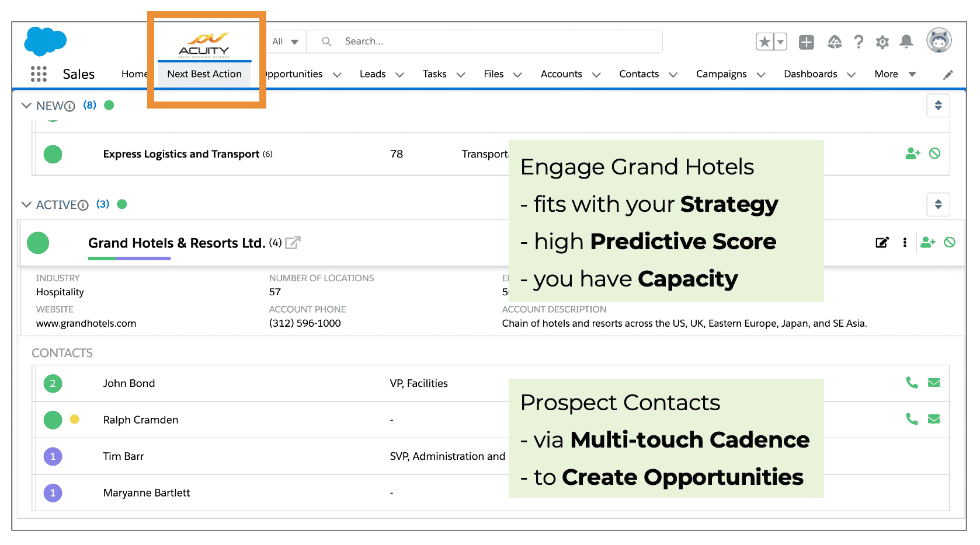
Task: Open Tim Barr contact row
Action: pos(492,456)
